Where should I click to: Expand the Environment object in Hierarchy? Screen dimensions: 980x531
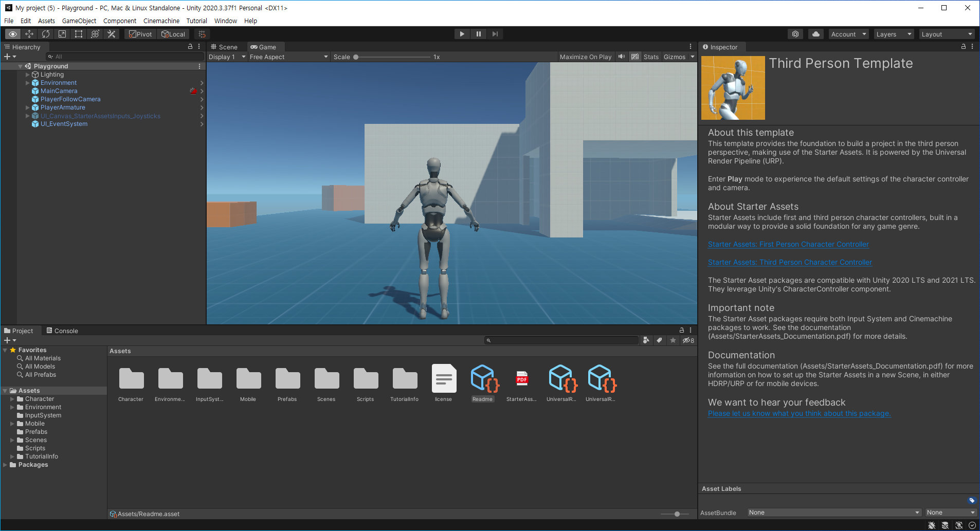pyautogui.click(x=28, y=83)
